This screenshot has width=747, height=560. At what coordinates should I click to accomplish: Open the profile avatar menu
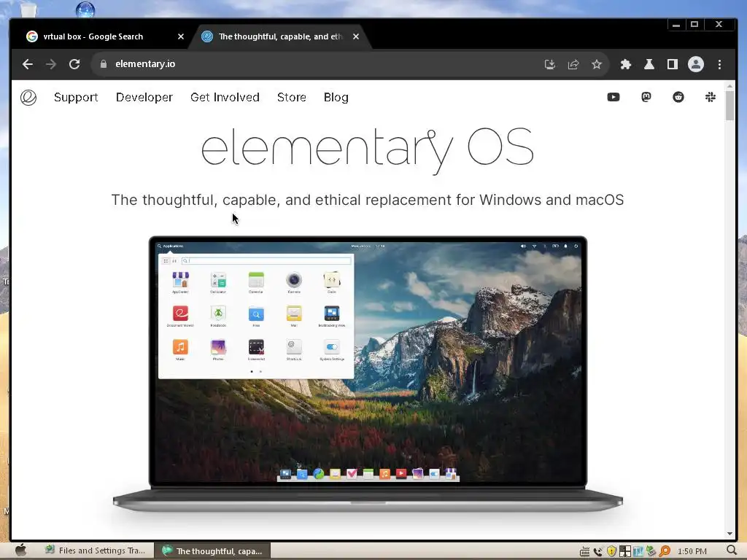click(x=695, y=64)
